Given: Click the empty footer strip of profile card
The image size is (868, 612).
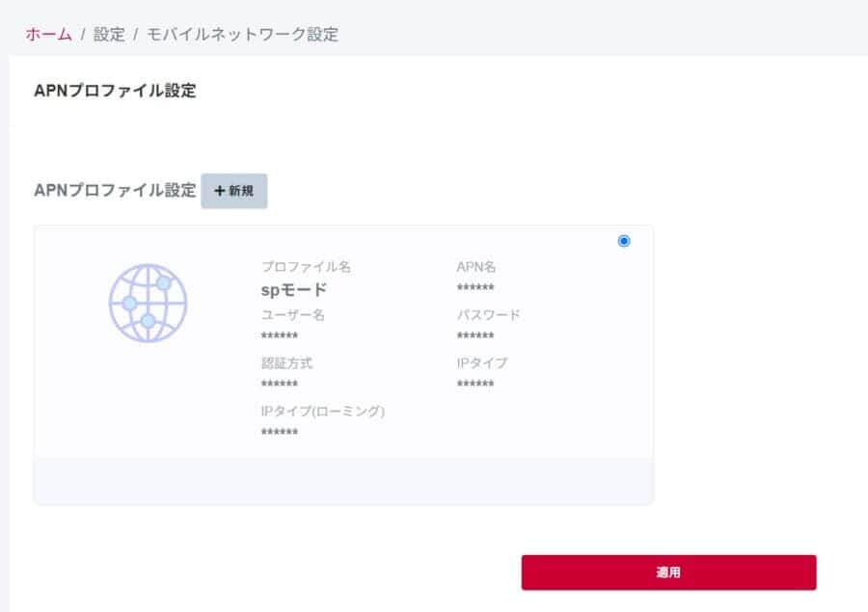Looking at the screenshot, I should 343,481.
